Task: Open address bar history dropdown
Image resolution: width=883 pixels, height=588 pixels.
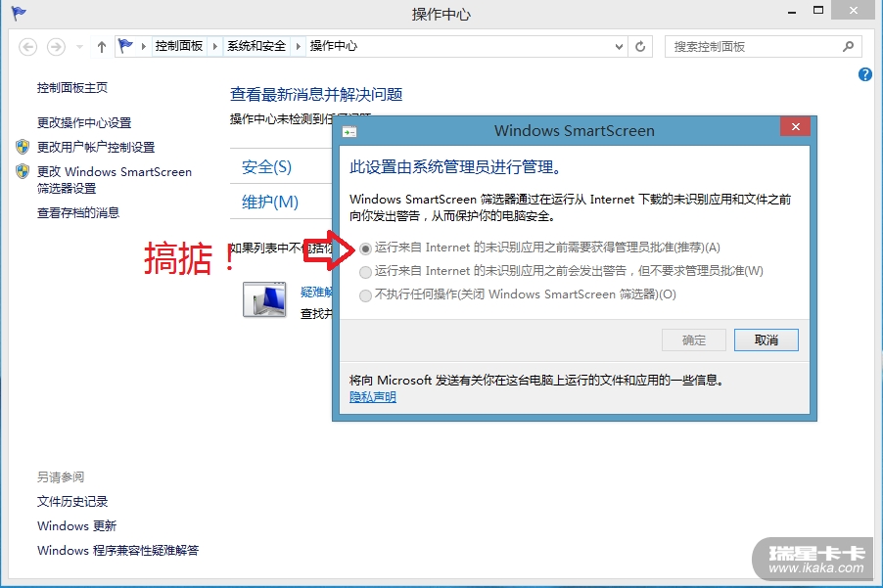Action: pos(619,47)
